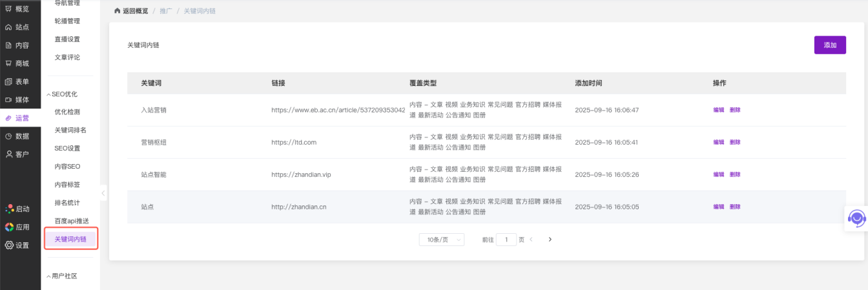Open the 媒体 media icon in sidebar

(x=8, y=99)
